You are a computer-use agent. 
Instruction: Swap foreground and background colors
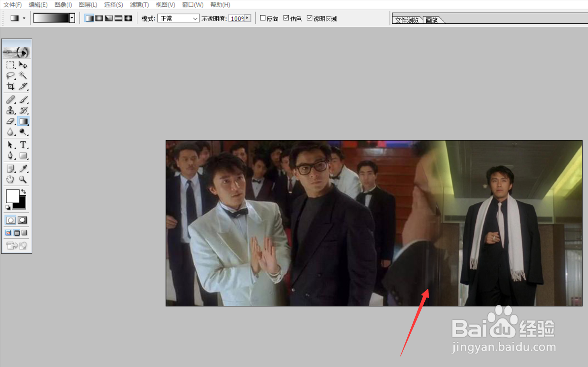pyautogui.click(x=23, y=191)
